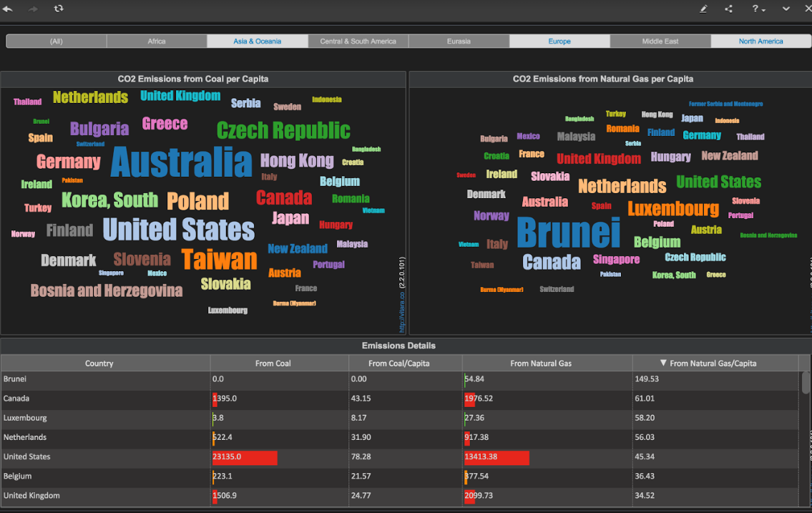Click the Refresh data icon
The width and height of the screenshot is (812, 513).
coord(58,9)
